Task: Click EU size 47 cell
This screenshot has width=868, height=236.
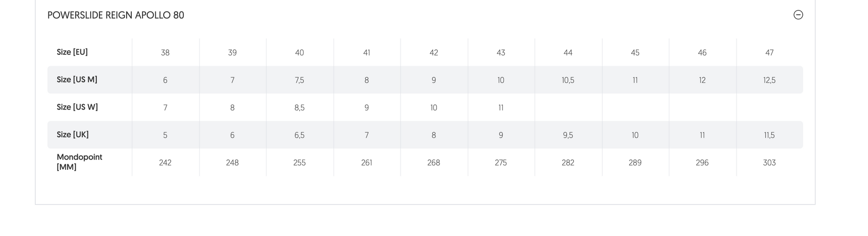Action: coord(769,53)
